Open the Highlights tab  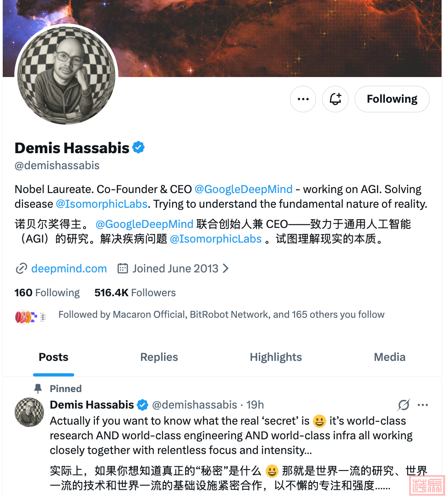click(276, 357)
